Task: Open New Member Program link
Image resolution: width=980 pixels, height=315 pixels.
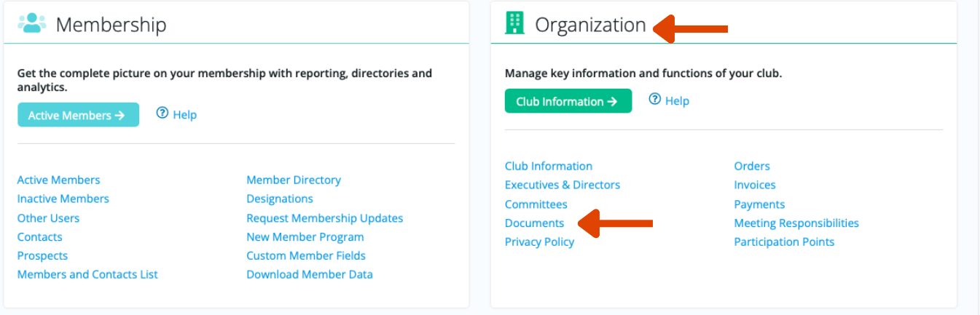Action: (x=305, y=237)
